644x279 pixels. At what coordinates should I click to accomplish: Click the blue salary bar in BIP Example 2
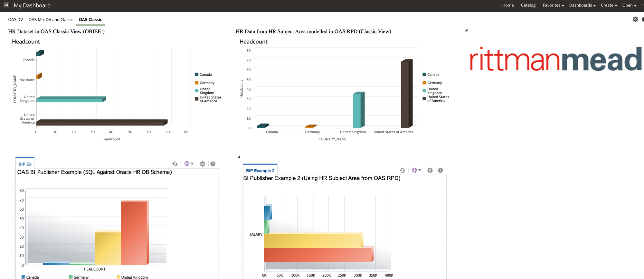tap(268, 212)
